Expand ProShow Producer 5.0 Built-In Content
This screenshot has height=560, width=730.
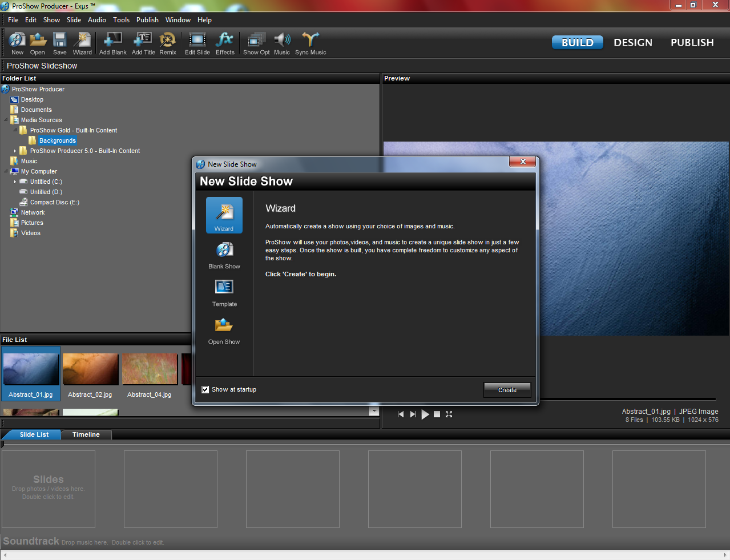(x=15, y=151)
